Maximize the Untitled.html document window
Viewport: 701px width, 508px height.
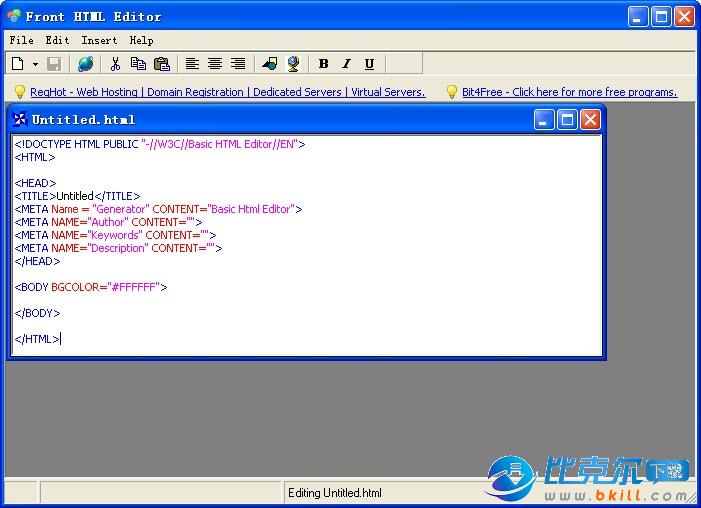tap(567, 120)
